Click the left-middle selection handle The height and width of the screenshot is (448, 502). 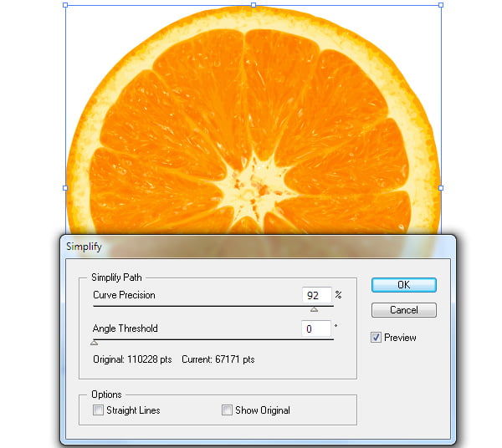(65, 188)
